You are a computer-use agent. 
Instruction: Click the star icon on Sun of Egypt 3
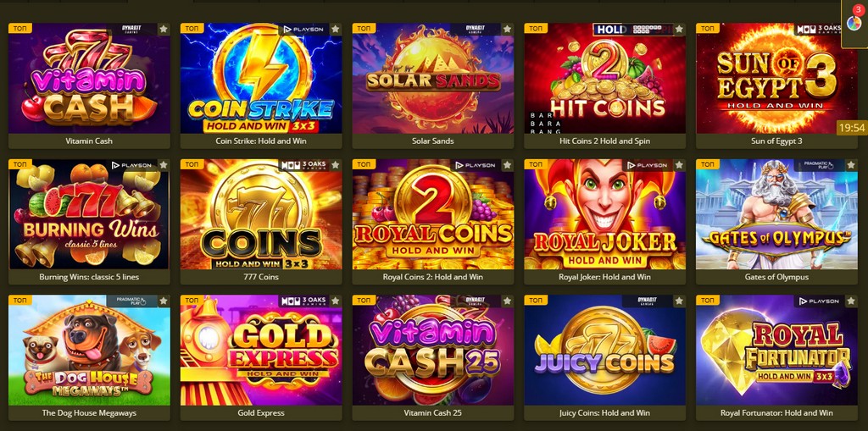point(851,30)
